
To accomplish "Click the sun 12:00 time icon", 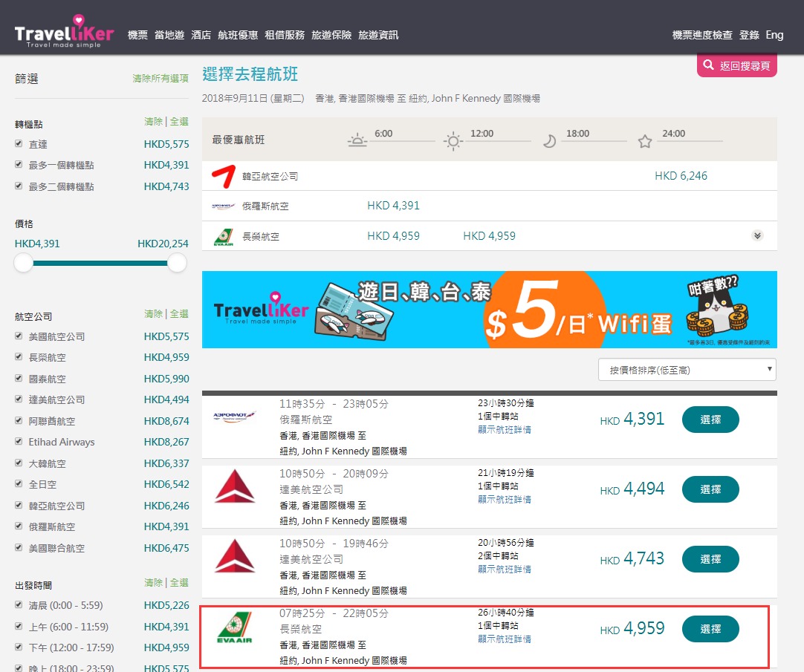I will pos(453,140).
